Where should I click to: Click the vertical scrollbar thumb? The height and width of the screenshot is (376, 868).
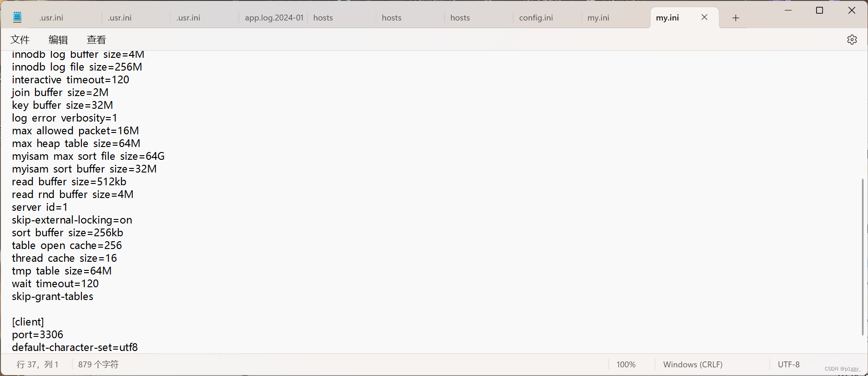coord(862,257)
